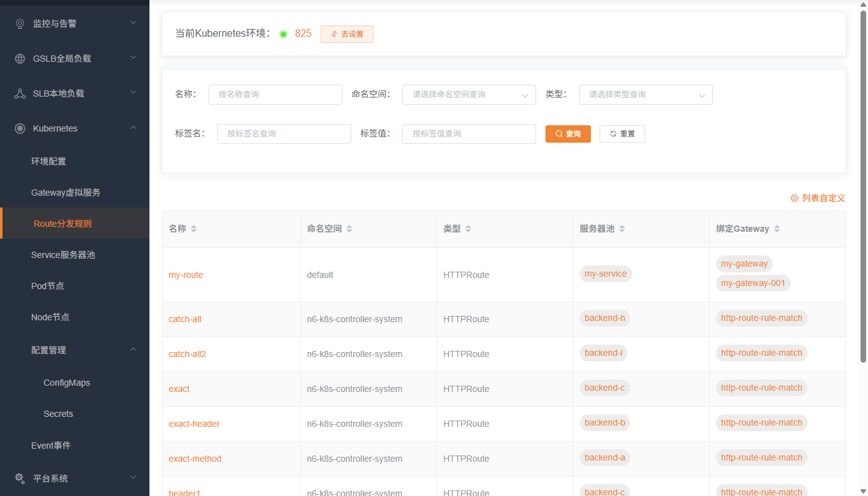The width and height of the screenshot is (868, 496).
Task: Open the my-route link
Action: tap(186, 275)
